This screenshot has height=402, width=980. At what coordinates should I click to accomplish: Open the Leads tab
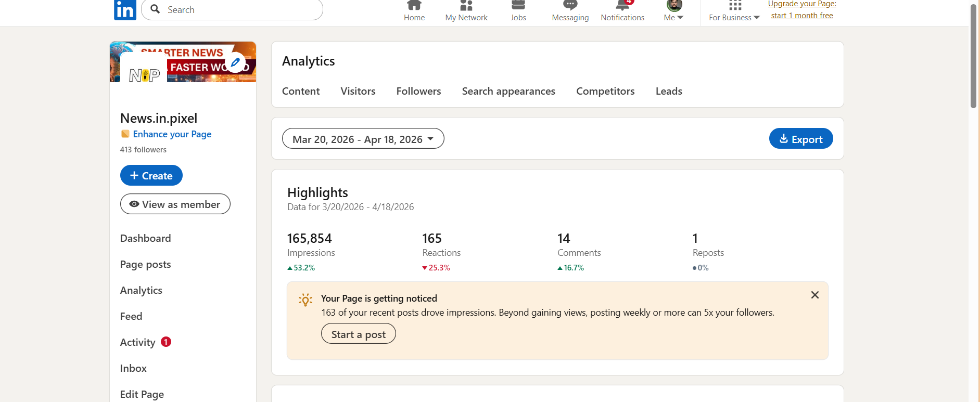(x=669, y=91)
